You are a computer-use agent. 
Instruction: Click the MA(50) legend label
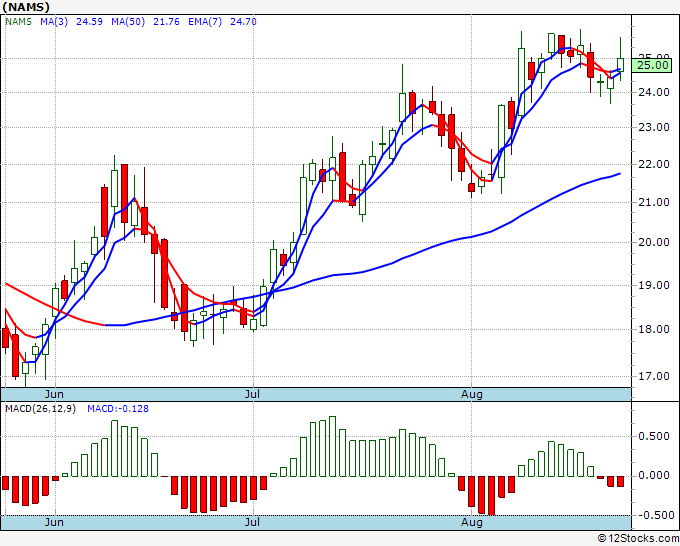point(128,22)
